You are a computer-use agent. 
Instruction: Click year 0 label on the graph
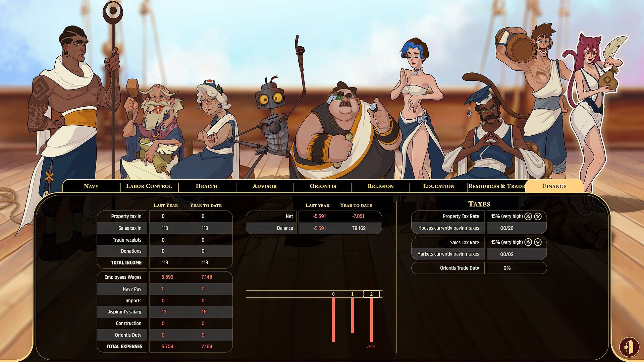point(333,294)
